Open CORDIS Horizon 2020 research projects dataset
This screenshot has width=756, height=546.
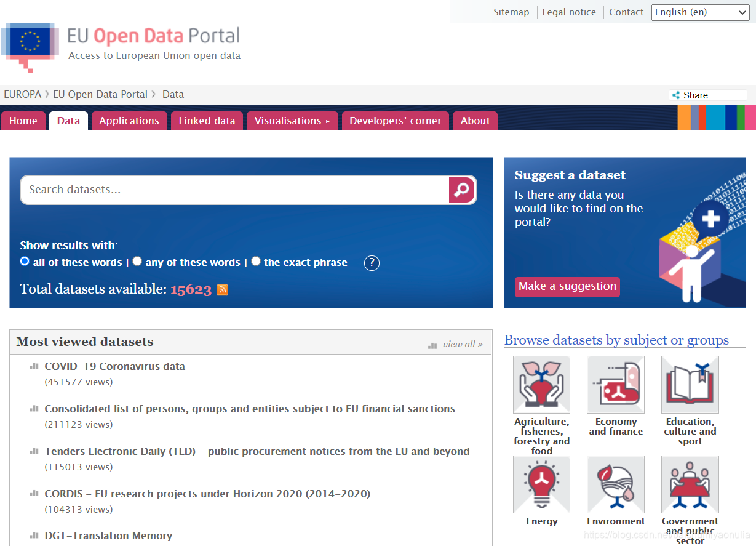pos(208,494)
